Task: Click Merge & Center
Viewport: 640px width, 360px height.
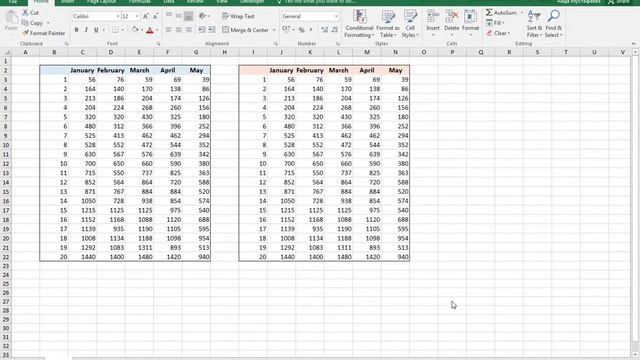Action: (246, 30)
